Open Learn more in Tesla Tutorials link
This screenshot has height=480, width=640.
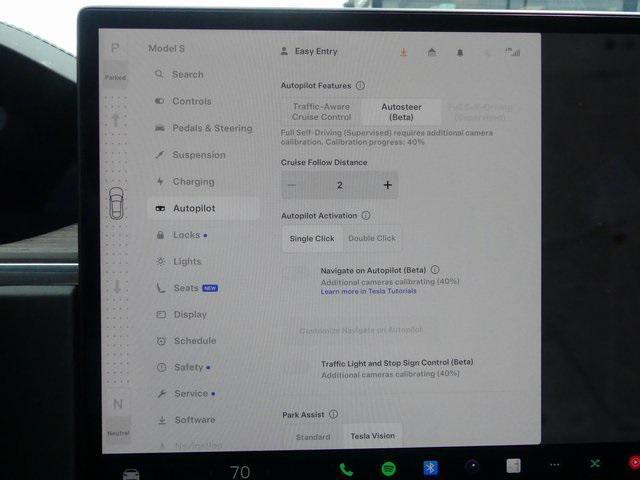point(368,291)
